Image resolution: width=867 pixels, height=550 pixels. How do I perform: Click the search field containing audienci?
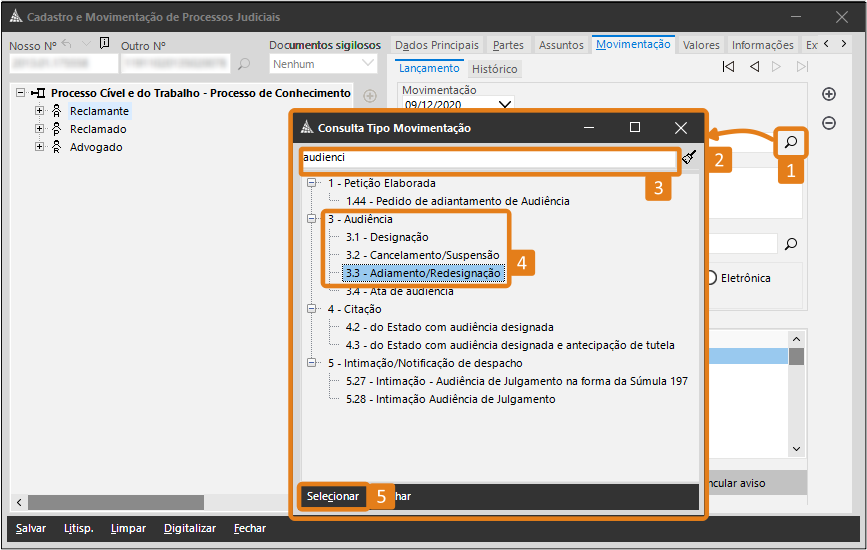tap(488, 157)
